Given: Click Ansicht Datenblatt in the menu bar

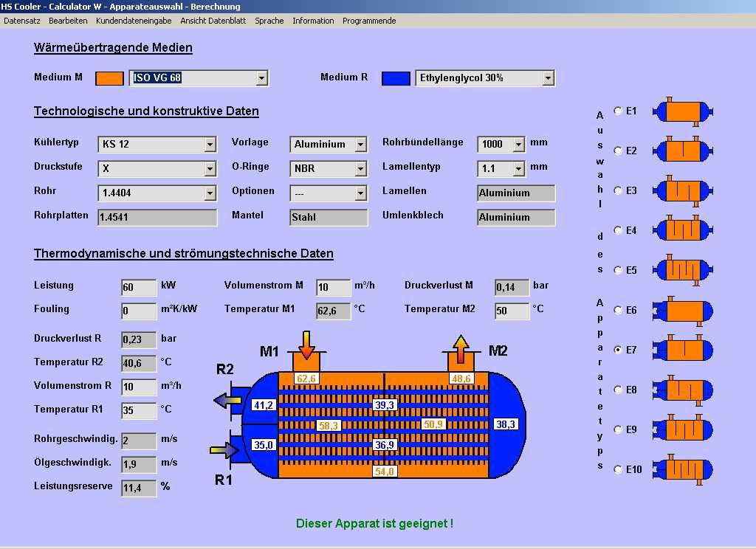Looking at the screenshot, I should pos(213,21).
